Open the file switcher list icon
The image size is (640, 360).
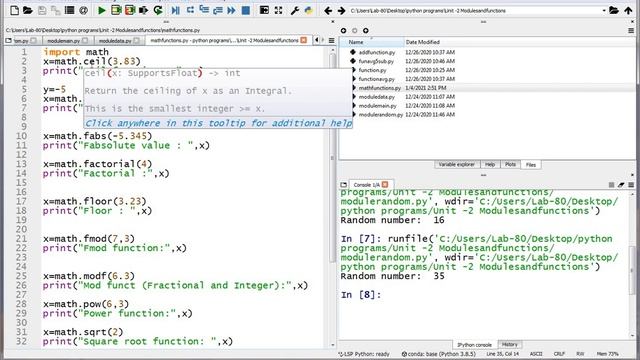coord(69,10)
